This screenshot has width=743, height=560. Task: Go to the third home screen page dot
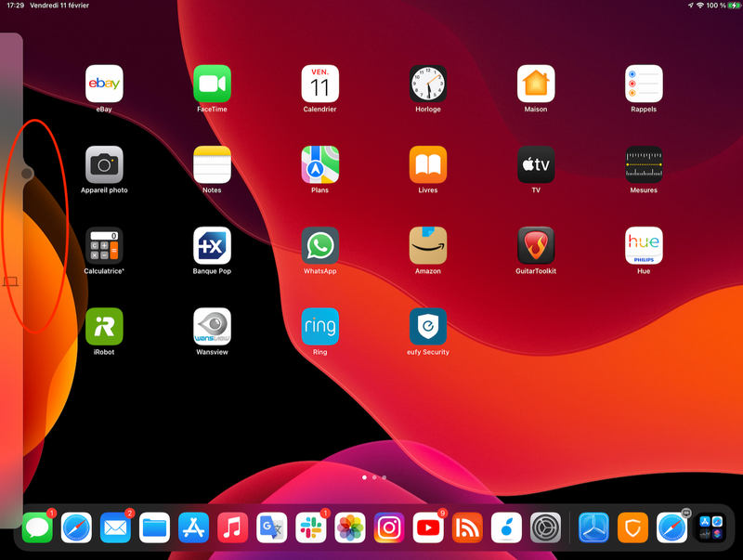coord(385,477)
